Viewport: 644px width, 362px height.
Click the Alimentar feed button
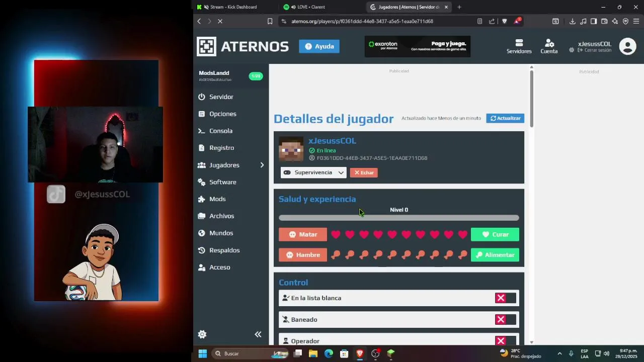click(x=495, y=255)
